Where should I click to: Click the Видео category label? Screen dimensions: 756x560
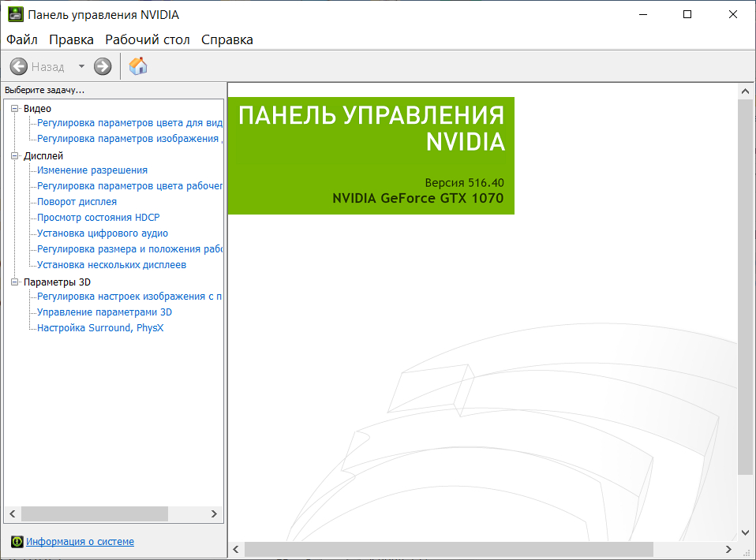pos(37,108)
